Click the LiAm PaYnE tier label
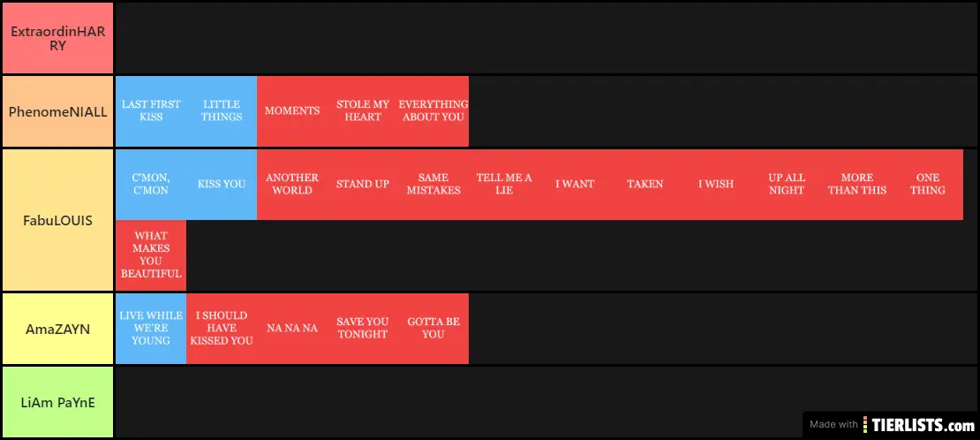 pos(58,402)
